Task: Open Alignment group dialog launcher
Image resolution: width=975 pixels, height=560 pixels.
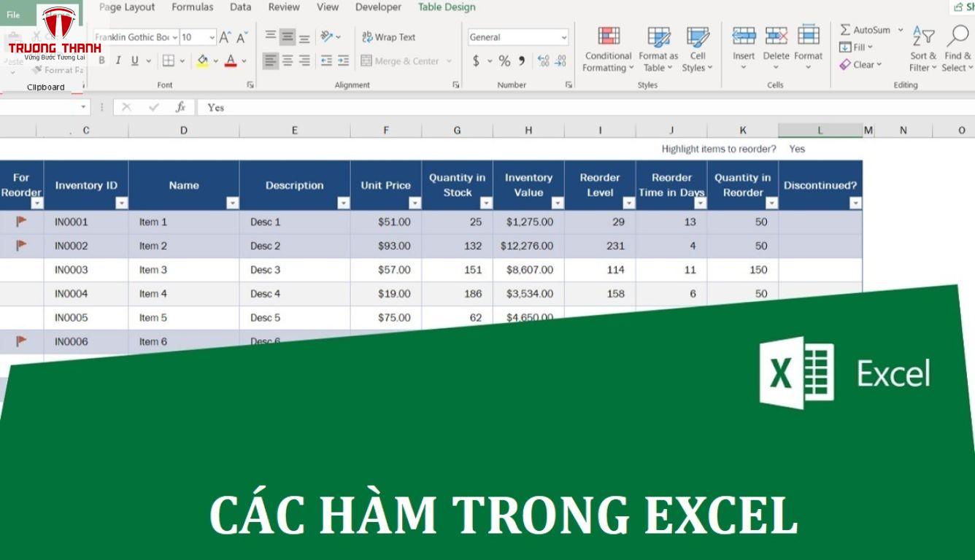Action: 456,85
